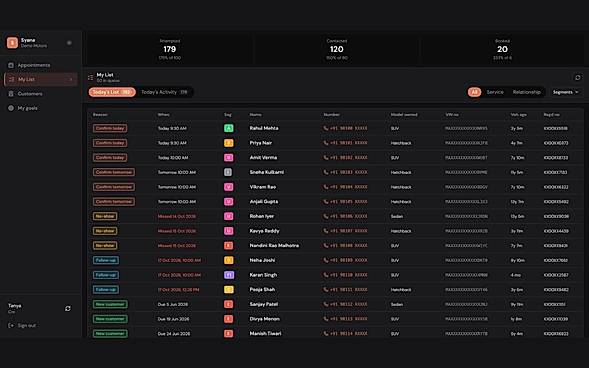589x368 pixels.
Task: Switch filter to Service
Action: [495, 92]
